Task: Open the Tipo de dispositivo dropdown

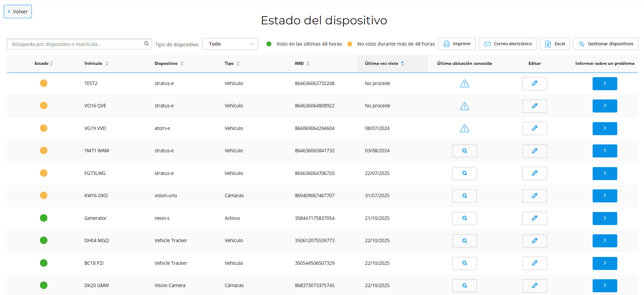Action: pos(230,44)
